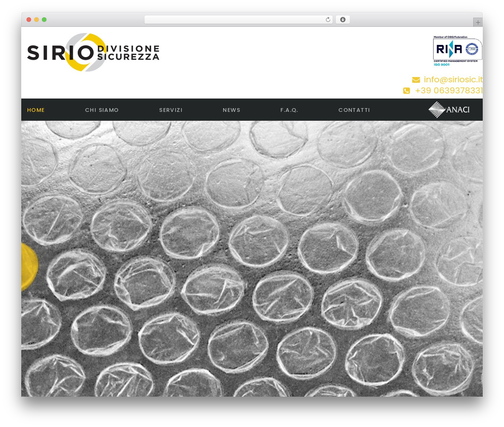Minimize the window with yellow button
The height and width of the screenshot is (427, 504).
click(x=37, y=20)
